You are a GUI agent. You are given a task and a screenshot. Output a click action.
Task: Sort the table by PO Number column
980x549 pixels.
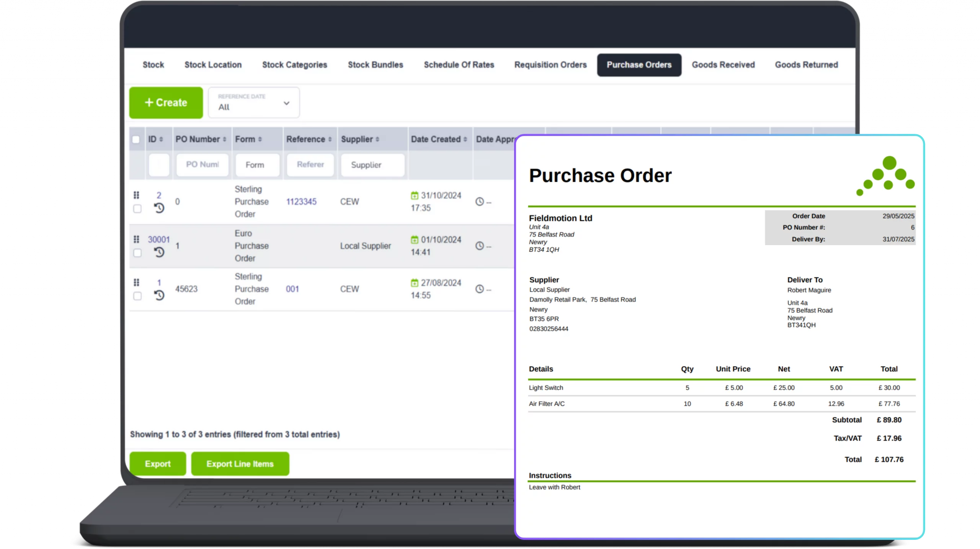point(199,139)
